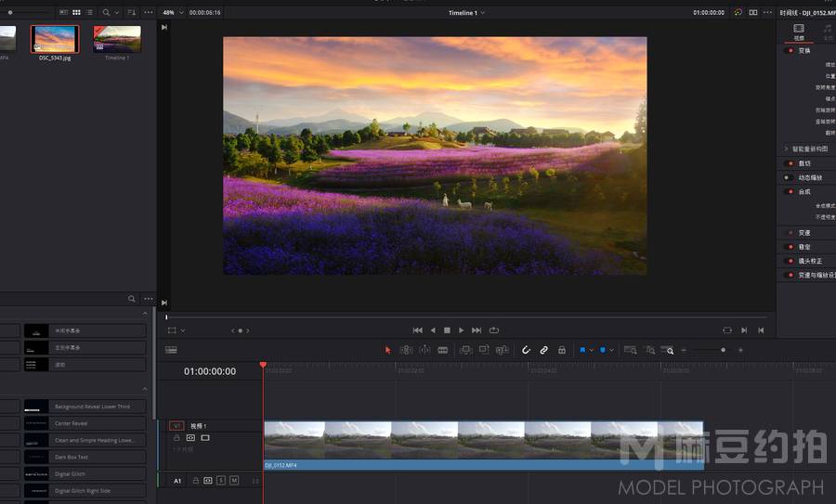
Task: Open the viewer zoom 48% dropdown
Action: coord(181,12)
